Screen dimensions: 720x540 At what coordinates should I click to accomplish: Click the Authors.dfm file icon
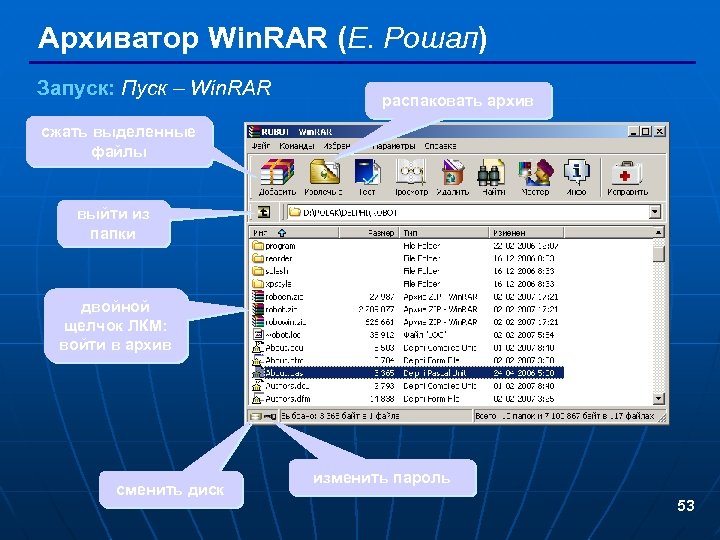tap(258, 399)
